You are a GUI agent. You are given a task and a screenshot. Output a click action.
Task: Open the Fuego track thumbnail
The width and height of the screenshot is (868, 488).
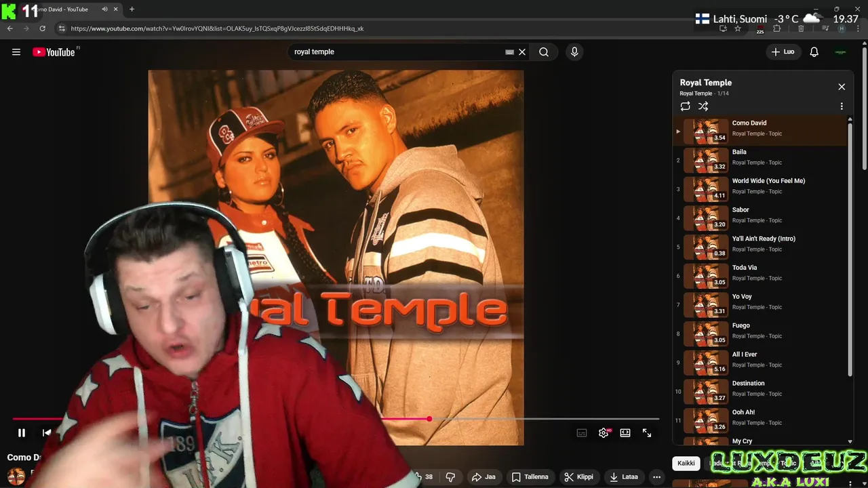pyautogui.click(x=706, y=333)
